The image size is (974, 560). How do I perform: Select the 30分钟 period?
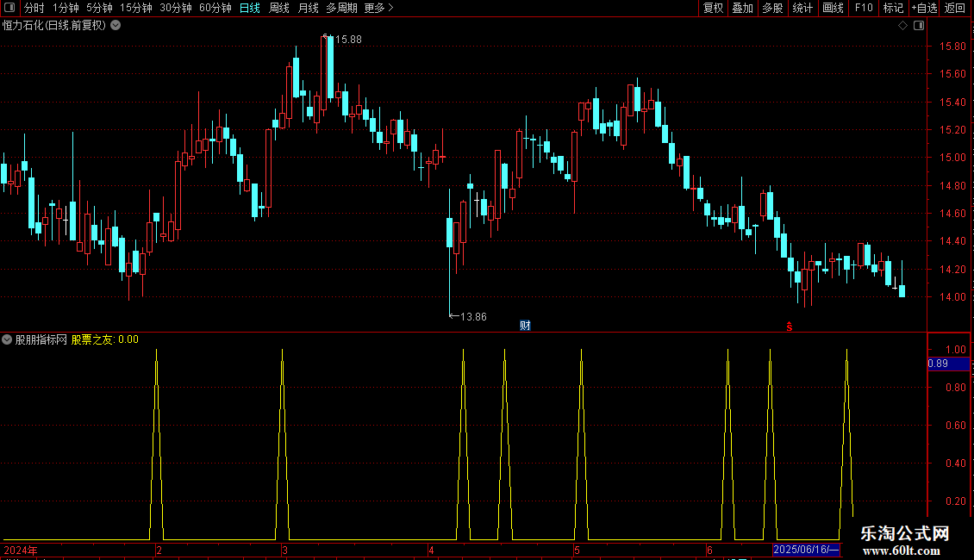click(176, 8)
